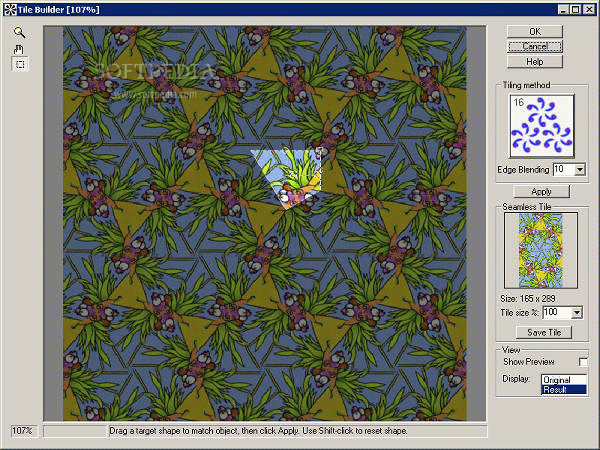Viewport: 600px width, 450px height.
Task: Open tiling method 16 pattern picker
Action: point(542,126)
